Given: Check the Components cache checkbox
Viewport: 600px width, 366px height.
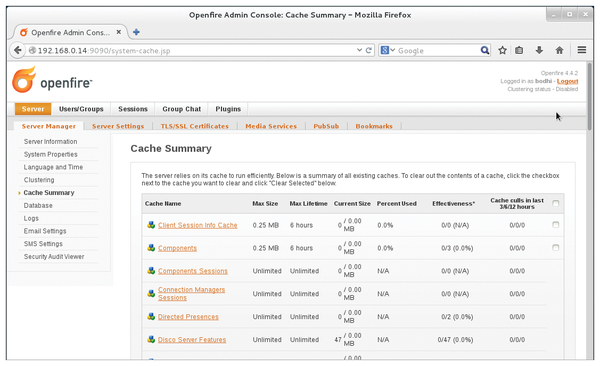Looking at the screenshot, I should [556, 248].
